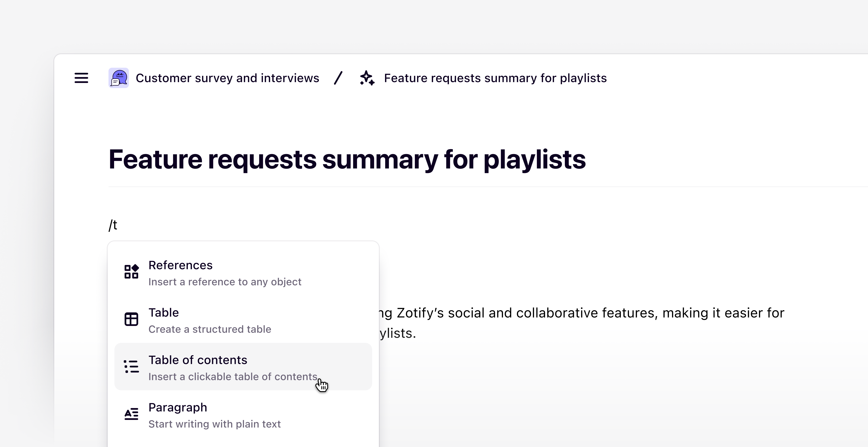Insert a Table of contents block
This screenshot has height=447, width=868.
click(x=198, y=360)
